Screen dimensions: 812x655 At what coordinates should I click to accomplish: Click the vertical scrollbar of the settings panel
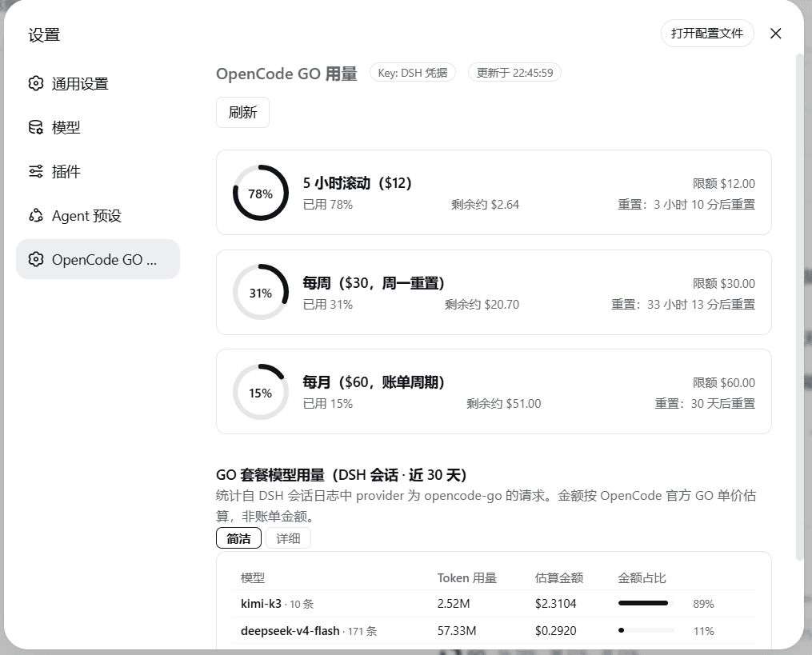coord(800,306)
